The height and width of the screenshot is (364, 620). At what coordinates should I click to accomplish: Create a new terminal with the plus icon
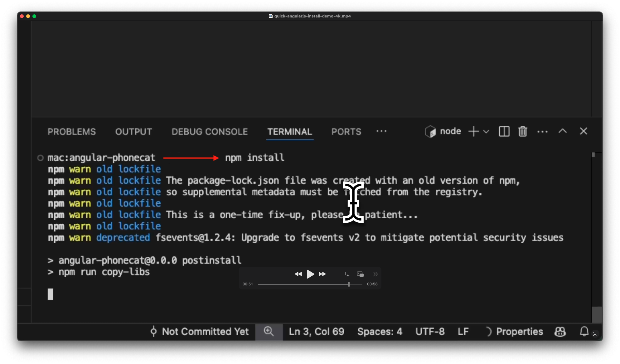[473, 131]
